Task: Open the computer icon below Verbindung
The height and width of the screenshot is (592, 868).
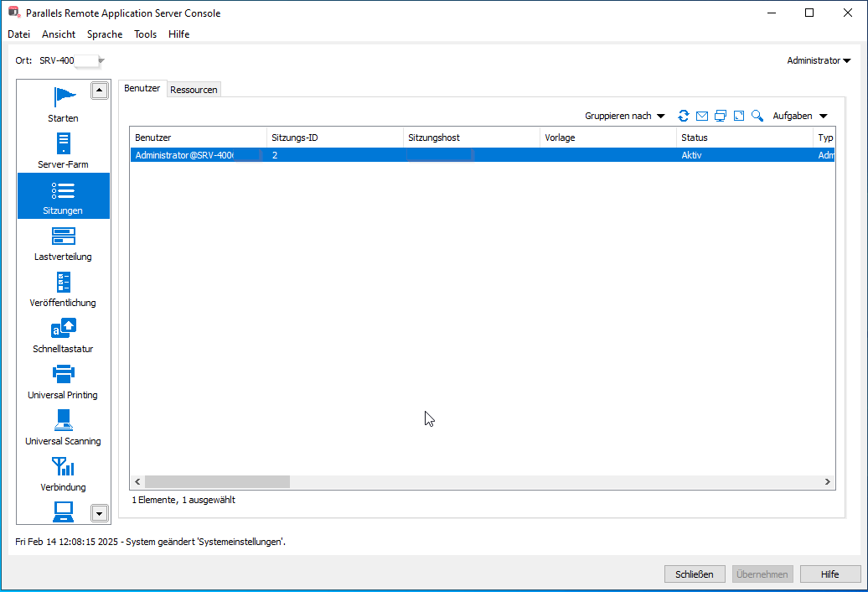Action: click(x=63, y=512)
